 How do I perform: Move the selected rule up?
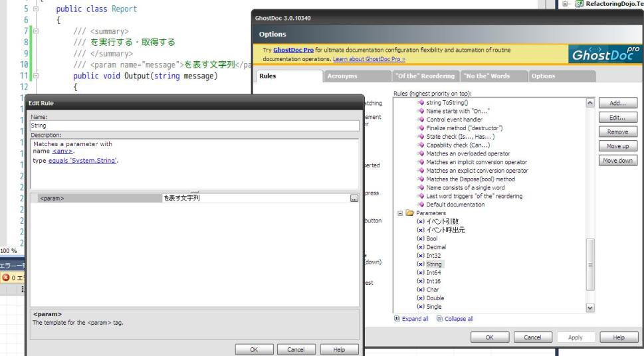click(617, 146)
